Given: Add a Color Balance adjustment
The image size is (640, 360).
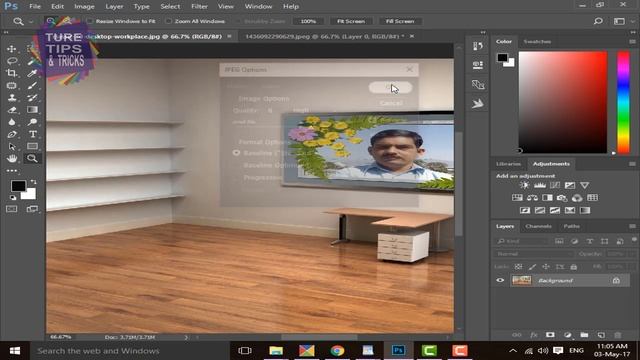Looking at the screenshot, I should tap(532, 198).
